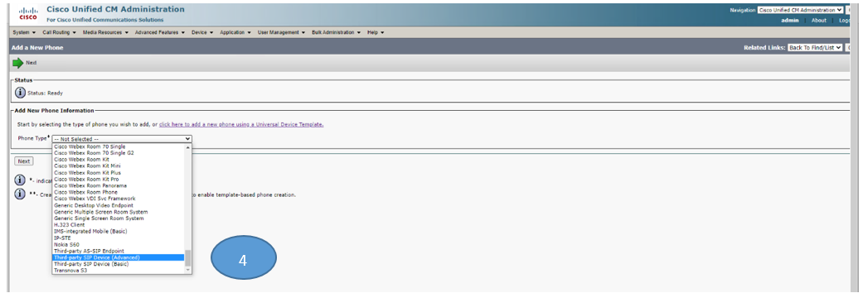
Task: Open the Navigation dropdown
Action: tap(801, 10)
